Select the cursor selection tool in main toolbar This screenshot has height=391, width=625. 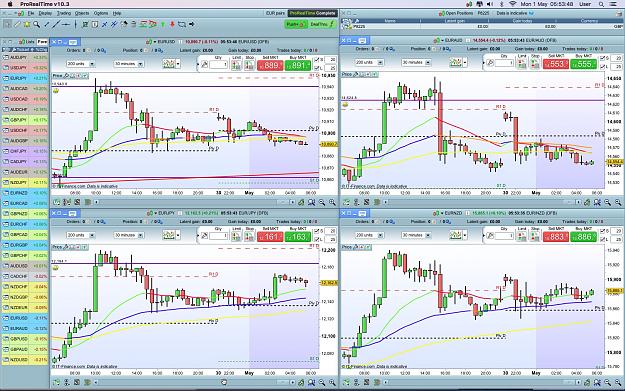8,24
